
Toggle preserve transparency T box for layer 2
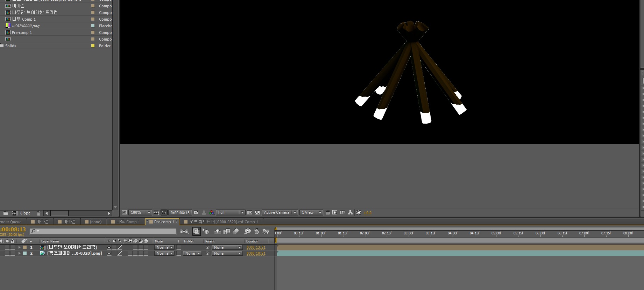179,253
